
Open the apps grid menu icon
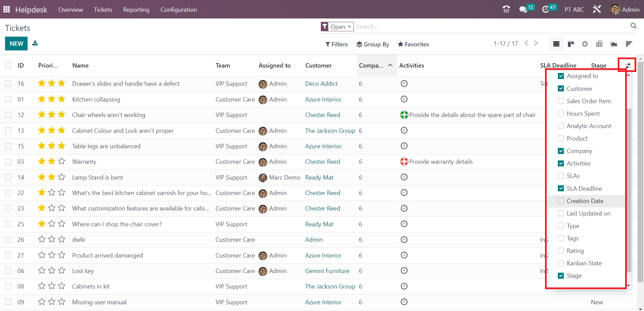7,9
